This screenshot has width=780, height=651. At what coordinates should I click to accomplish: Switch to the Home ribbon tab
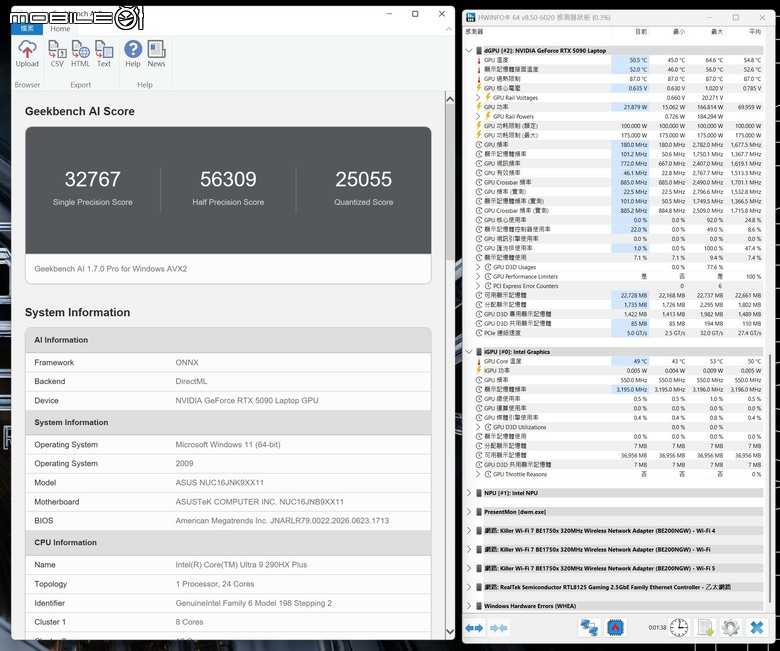[x=60, y=29]
